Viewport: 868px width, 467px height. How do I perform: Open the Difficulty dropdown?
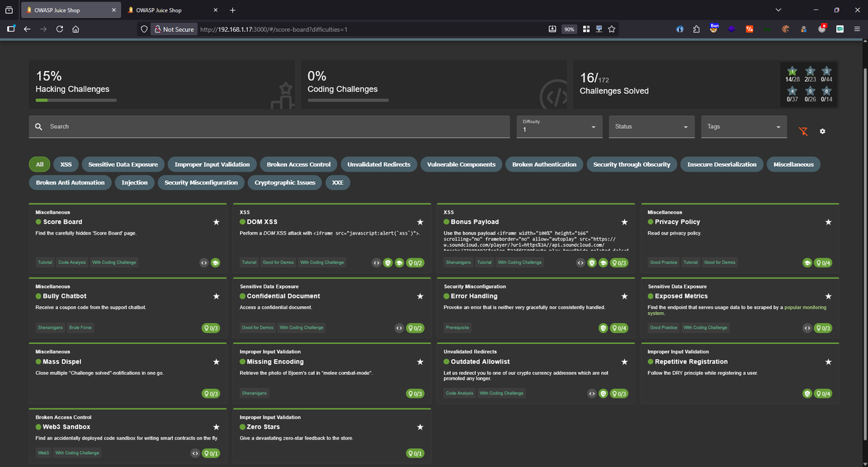[x=561, y=126]
